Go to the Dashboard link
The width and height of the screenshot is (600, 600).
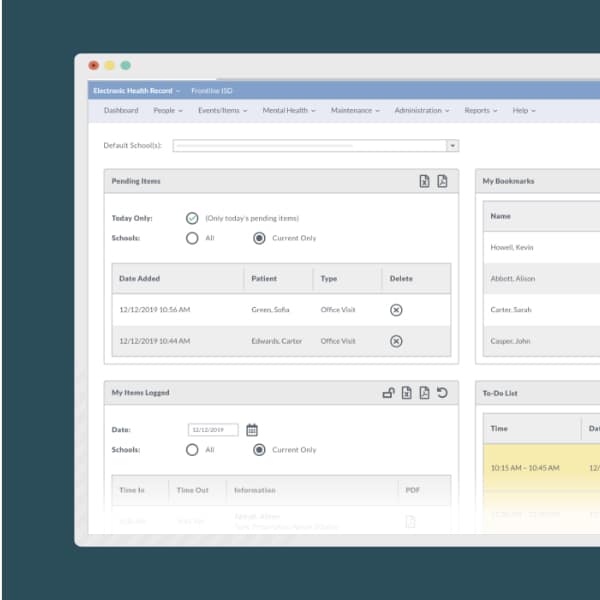click(x=121, y=111)
